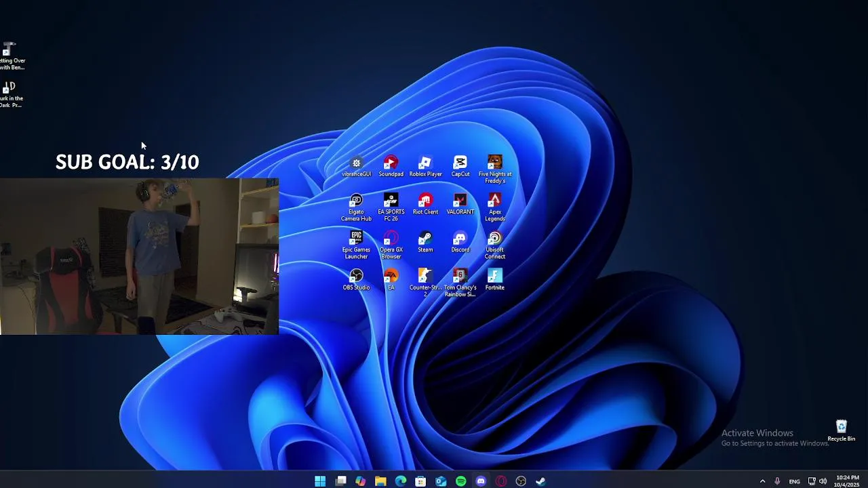Switch to Discord in the taskbar

[x=481, y=481]
